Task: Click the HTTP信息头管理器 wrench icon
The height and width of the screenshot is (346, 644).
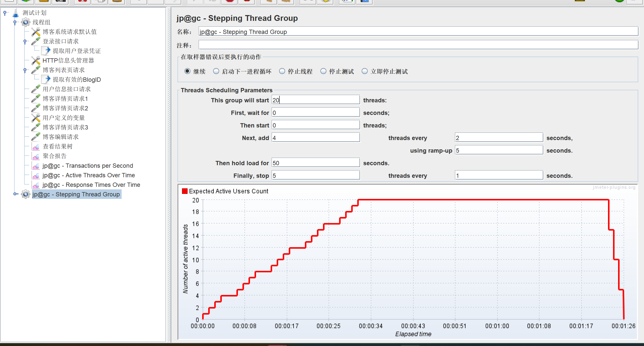Action: coord(36,60)
